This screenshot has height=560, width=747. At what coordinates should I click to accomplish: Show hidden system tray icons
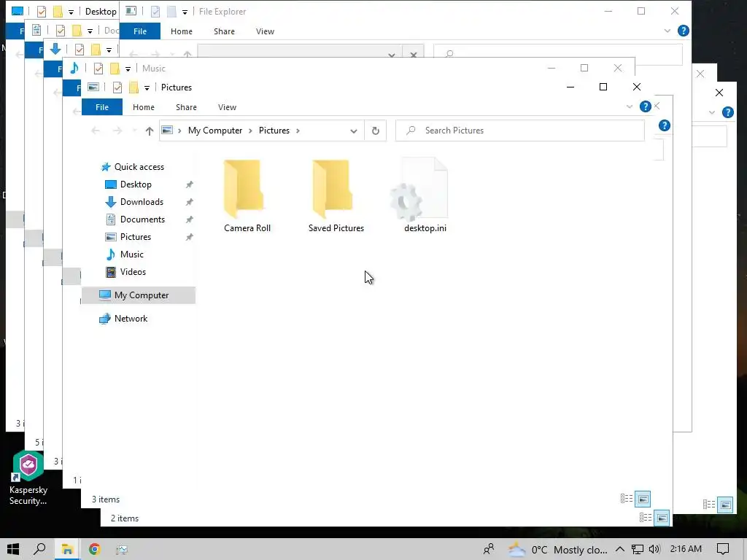620,549
